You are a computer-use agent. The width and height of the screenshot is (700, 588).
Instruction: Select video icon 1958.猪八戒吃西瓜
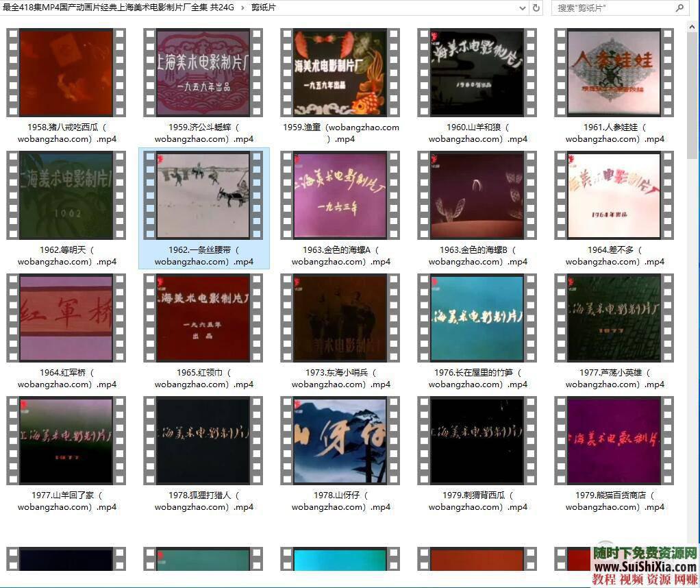tap(66, 73)
